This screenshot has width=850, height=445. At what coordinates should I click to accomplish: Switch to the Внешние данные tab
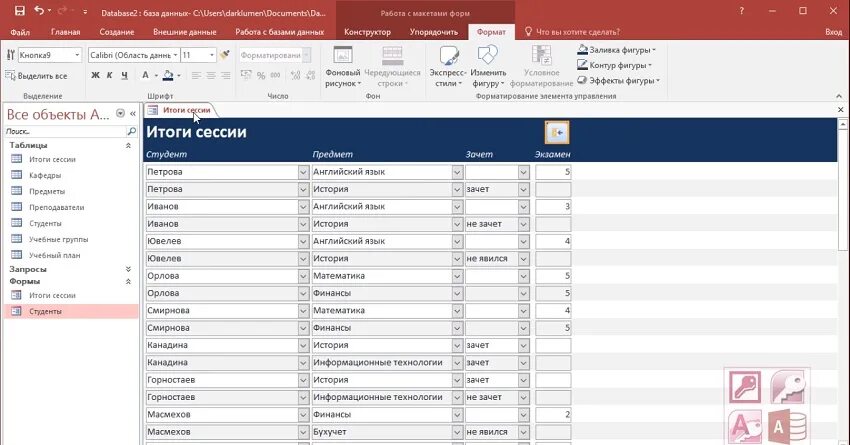[185, 32]
